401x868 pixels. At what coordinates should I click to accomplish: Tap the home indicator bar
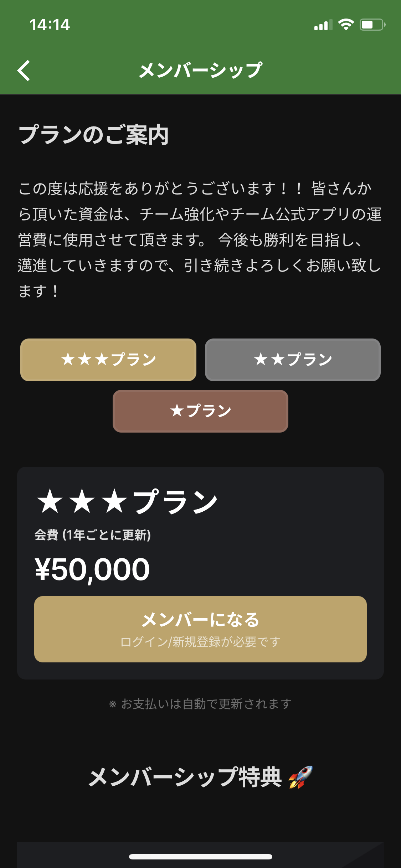coord(200,857)
